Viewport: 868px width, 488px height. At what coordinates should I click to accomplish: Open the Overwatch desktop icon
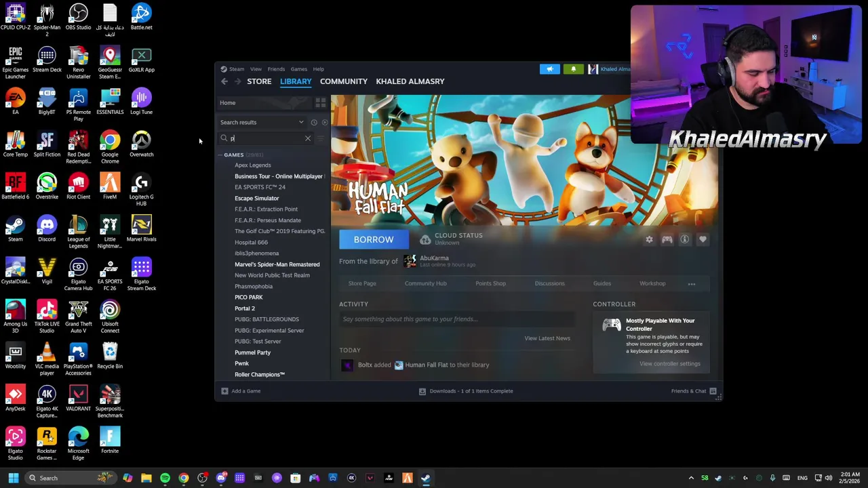pos(141,144)
